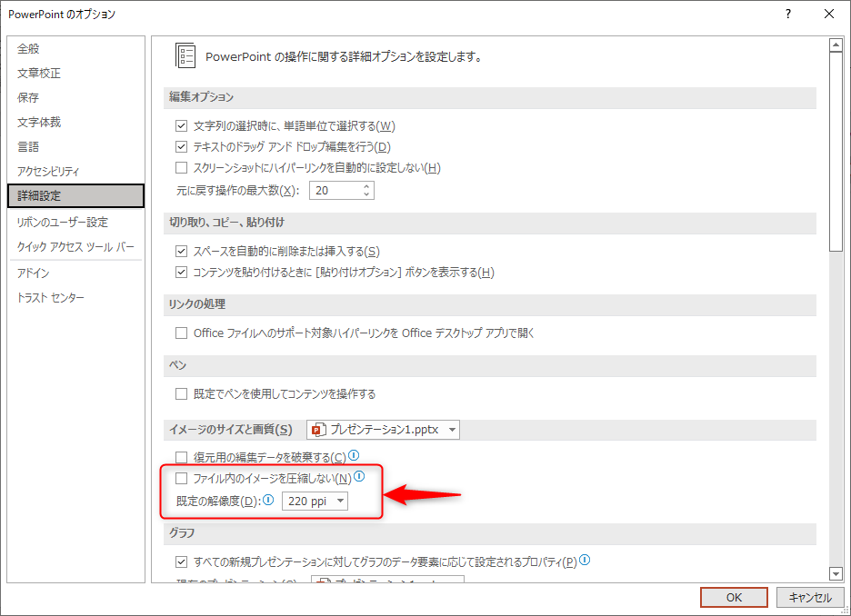The image size is (851, 616).
Task: Click the info icon after the グラフ property option
Action: [585, 561]
